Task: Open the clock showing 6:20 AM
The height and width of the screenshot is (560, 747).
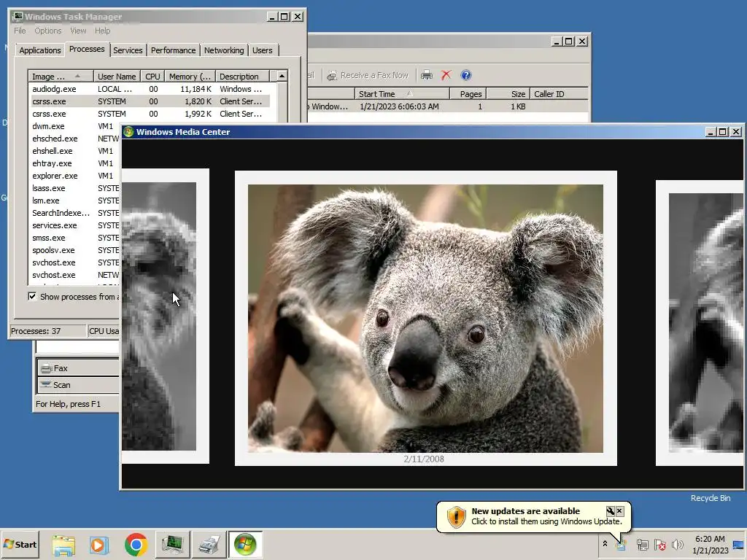Action: click(x=710, y=544)
